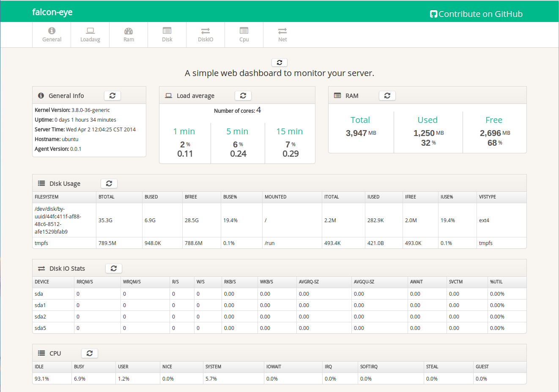
Task: Refresh the Disk Usage panel
Action: 109,184
